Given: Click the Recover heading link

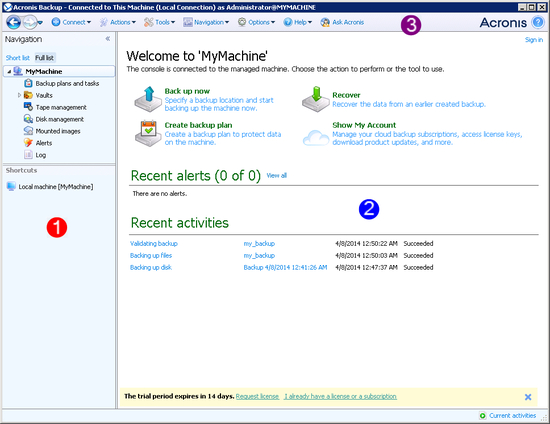Looking at the screenshot, I should (x=346, y=95).
